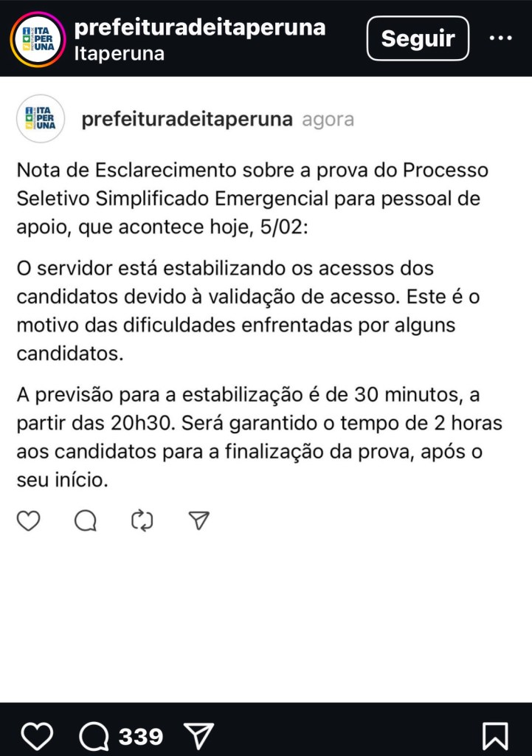Share the post with the bottom paper plane

pos(198,736)
